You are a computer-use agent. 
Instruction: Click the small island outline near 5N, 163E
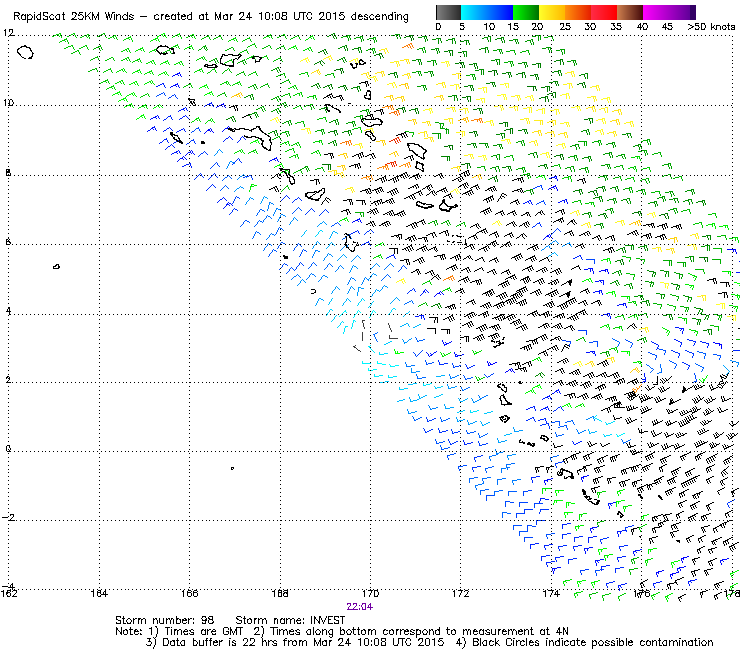56,267
